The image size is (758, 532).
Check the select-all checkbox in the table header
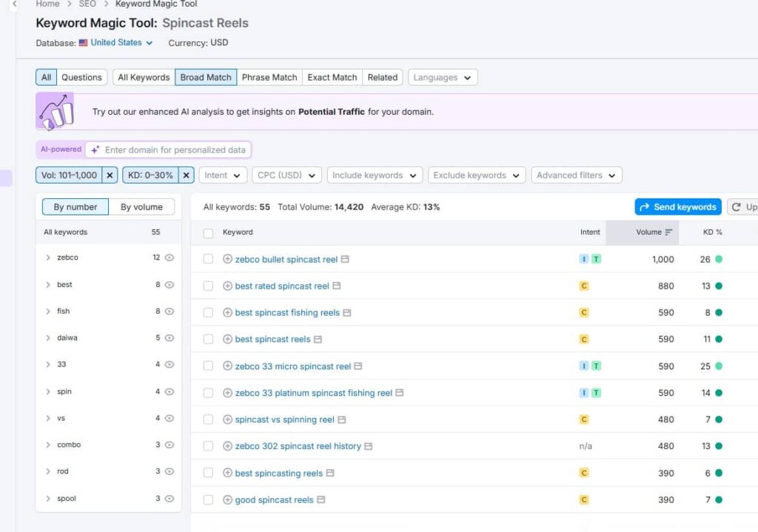coord(207,232)
